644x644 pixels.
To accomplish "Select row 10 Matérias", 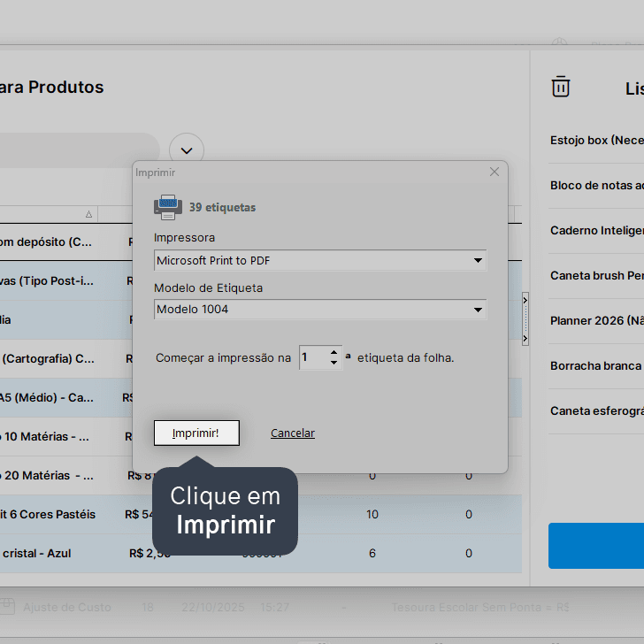I will (65, 437).
